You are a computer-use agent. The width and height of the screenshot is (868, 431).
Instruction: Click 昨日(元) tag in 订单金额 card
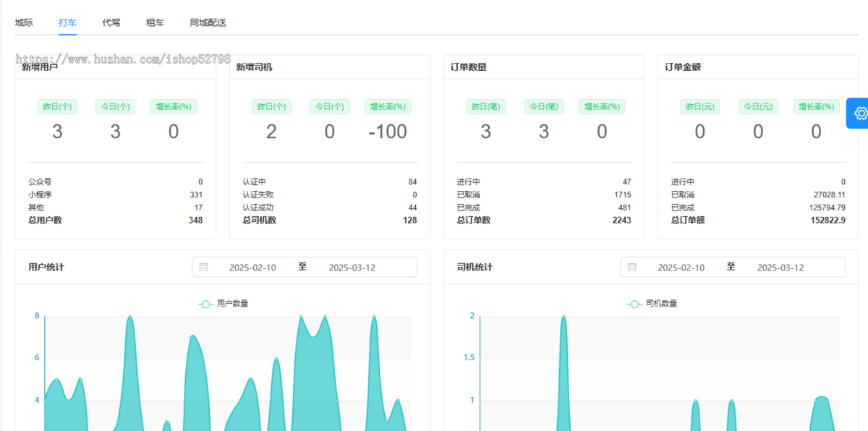coord(700,107)
